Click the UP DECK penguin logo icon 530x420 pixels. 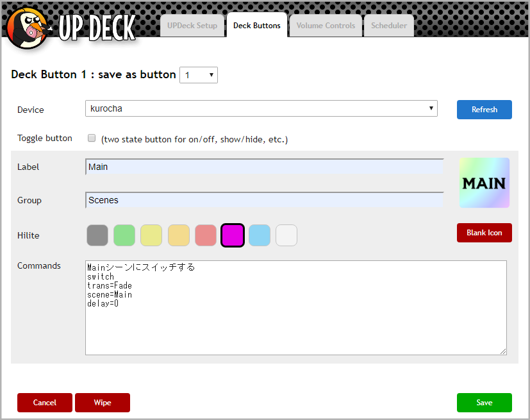tap(28, 28)
